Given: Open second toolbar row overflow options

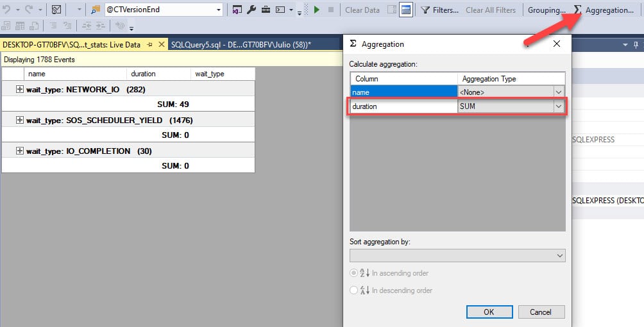Looking at the screenshot, I should coord(131,29).
